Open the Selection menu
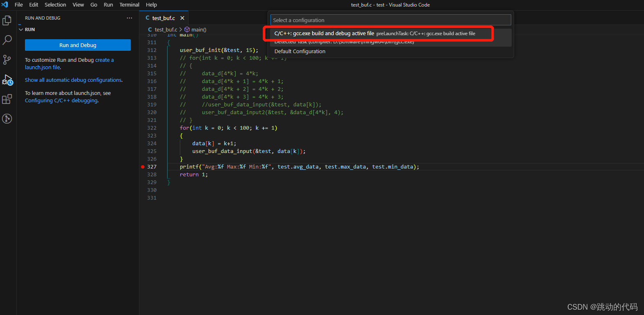 point(55,4)
